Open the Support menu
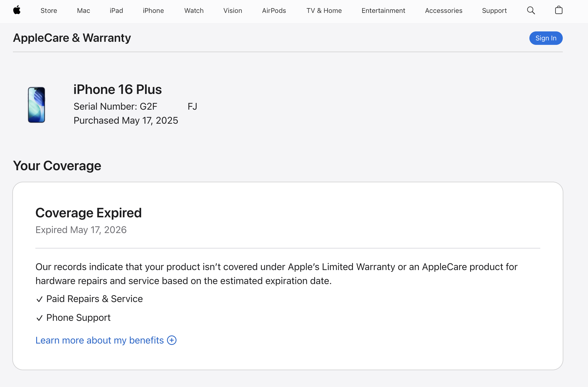Screen dimensions: 588x387 pyautogui.click(x=494, y=11)
